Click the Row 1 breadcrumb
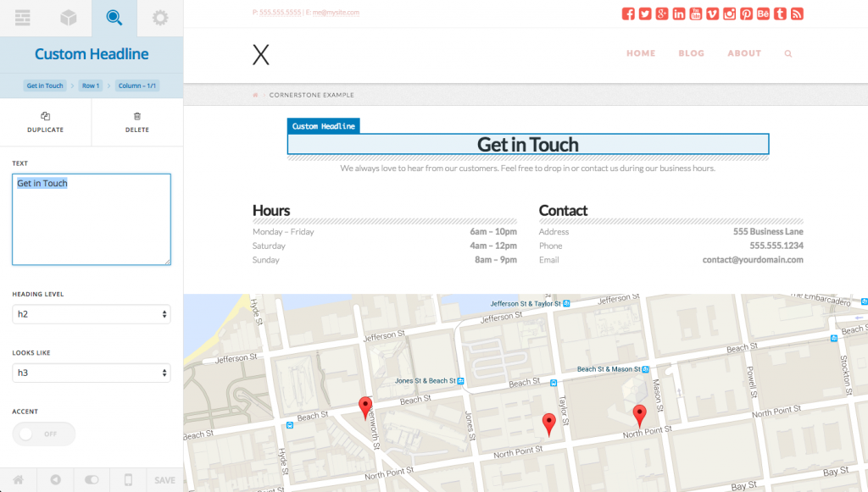Screen dimensions: 868x492 point(91,86)
